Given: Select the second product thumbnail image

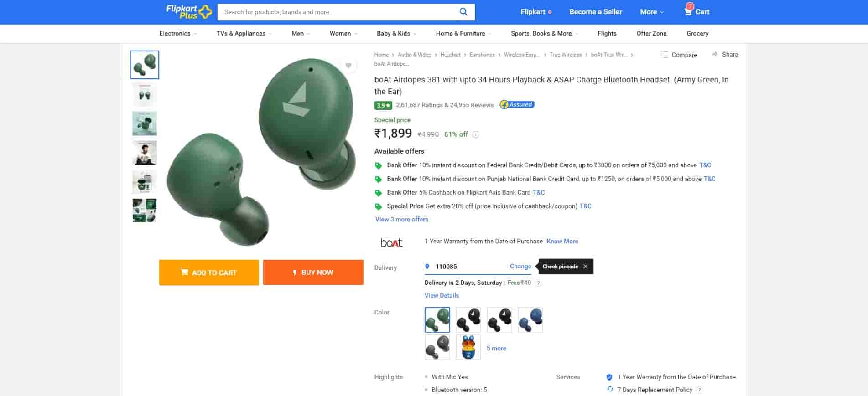Looking at the screenshot, I should click(145, 94).
